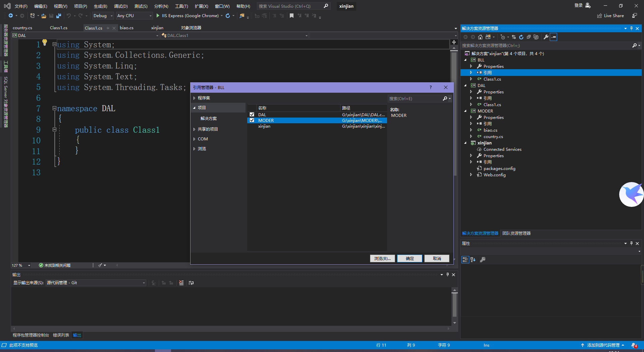Switch to the 团队资源管理器 tab
The height and width of the screenshot is (352, 644).
point(517,233)
